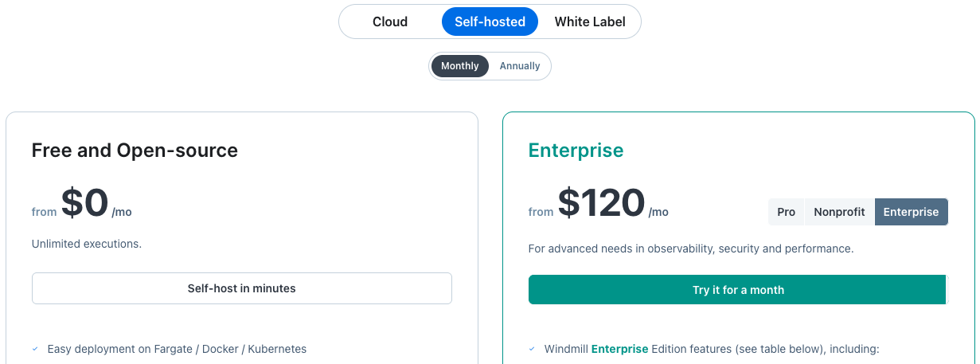Switch to the Cloud hosting tab
This screenshot has width=980, height=364.
pyautogui.click(x=390, y=22)
